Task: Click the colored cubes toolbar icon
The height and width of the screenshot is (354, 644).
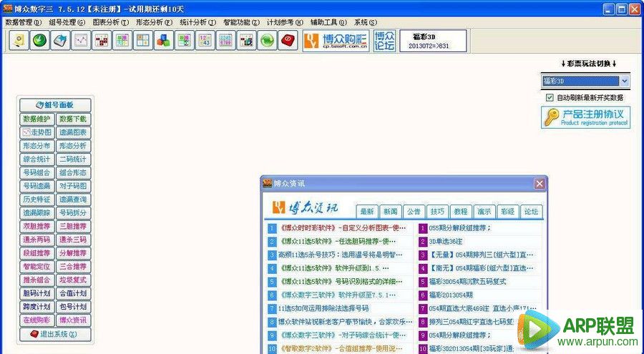Action: [x=164, y=41]
